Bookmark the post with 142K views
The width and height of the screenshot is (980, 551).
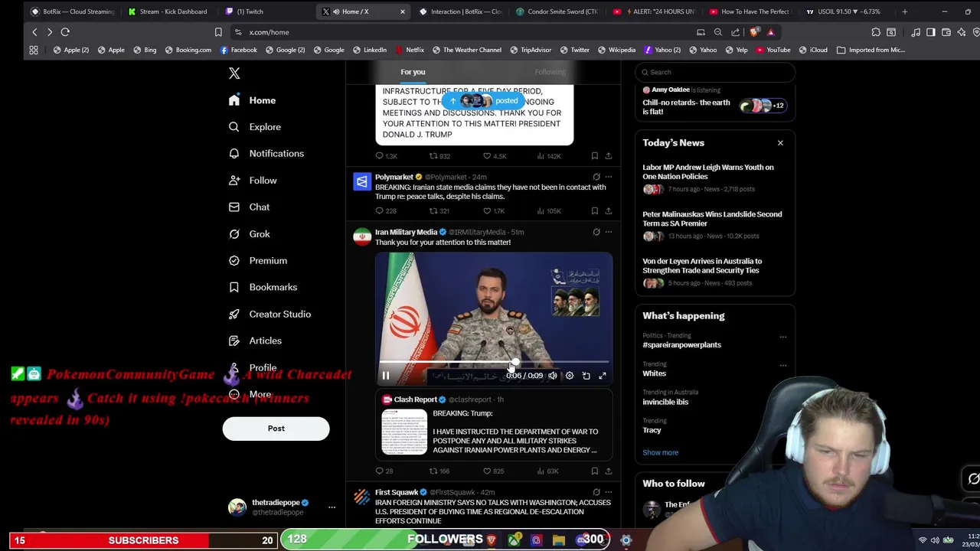595,156
